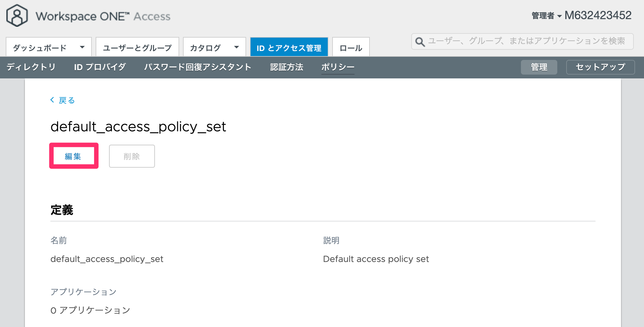Screen dimensions: 644x327
Task: Click the 定義 section heading
Action: pyautogui.click(x=62, y=210)
